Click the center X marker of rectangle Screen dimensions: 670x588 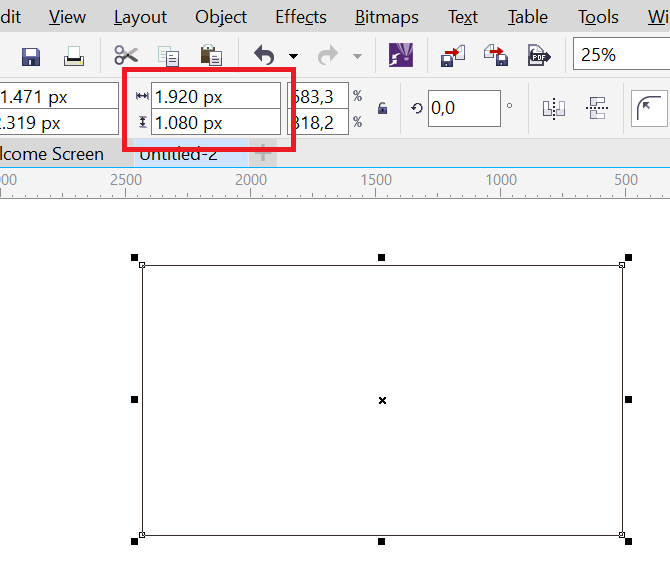click(x=382, y=400)
